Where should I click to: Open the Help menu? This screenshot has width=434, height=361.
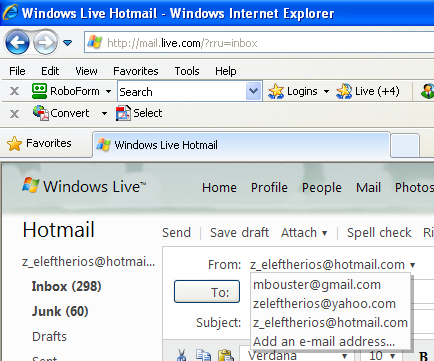click(226, 71)
